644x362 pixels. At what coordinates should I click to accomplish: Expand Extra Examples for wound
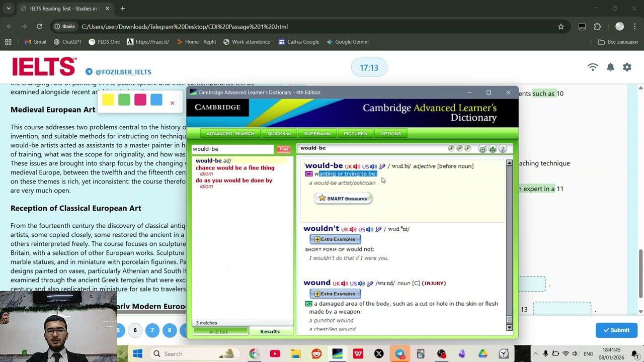[x=335, y=294]
